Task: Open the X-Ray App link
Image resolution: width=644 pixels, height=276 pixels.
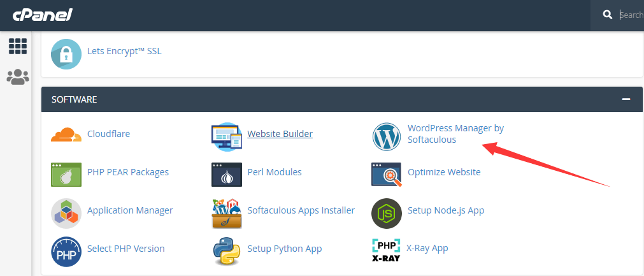Action: coord(427,248)
